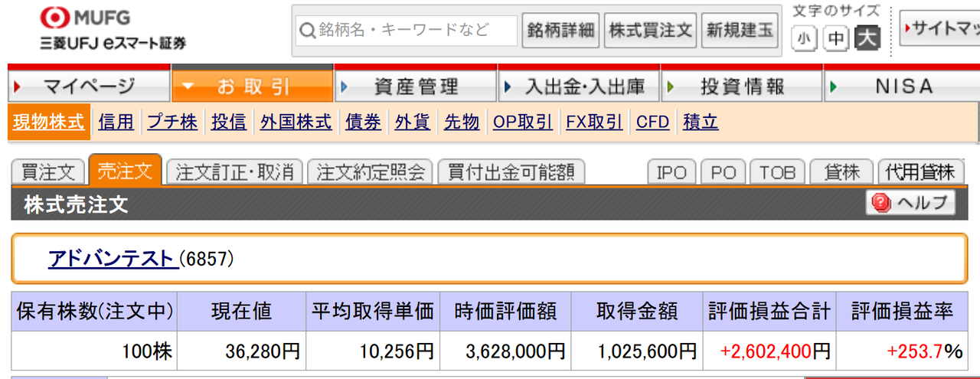Open the 外貨 link
Screen dimensions: 980x379
pyautogui.click(x=413, y=122)
